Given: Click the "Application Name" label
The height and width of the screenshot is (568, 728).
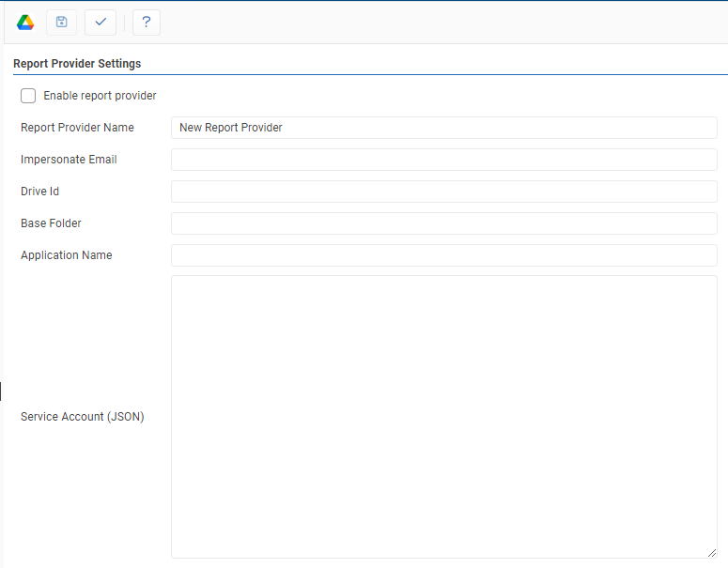Looking at the screenshot, I should coord(66,255).
